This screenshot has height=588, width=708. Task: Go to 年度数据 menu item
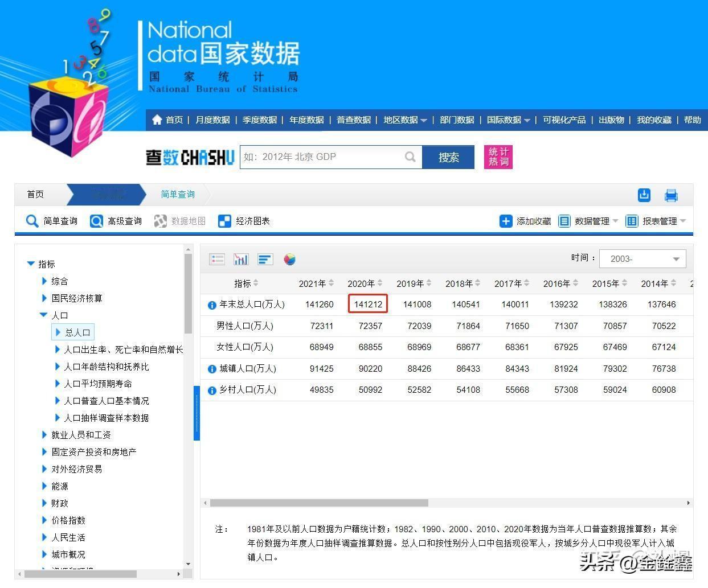pyautogui.click(x=306, y=120)
